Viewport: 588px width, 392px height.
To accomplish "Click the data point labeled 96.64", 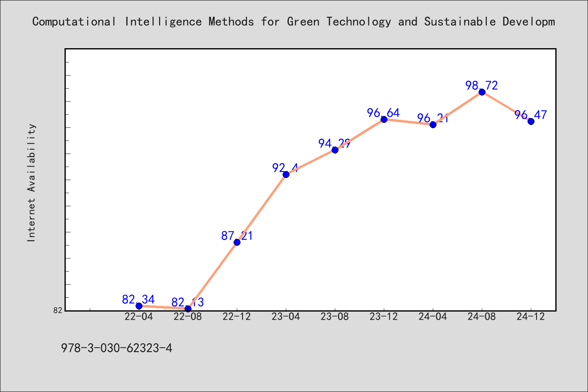I will pos(384,119).
